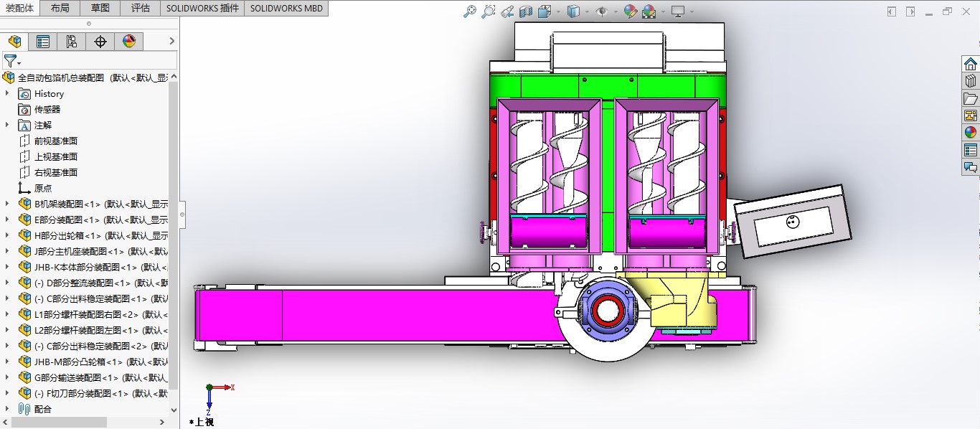This screenshot has height=429, width=980.
Task: Select the 装配体 tab
Action: point(19,8)
